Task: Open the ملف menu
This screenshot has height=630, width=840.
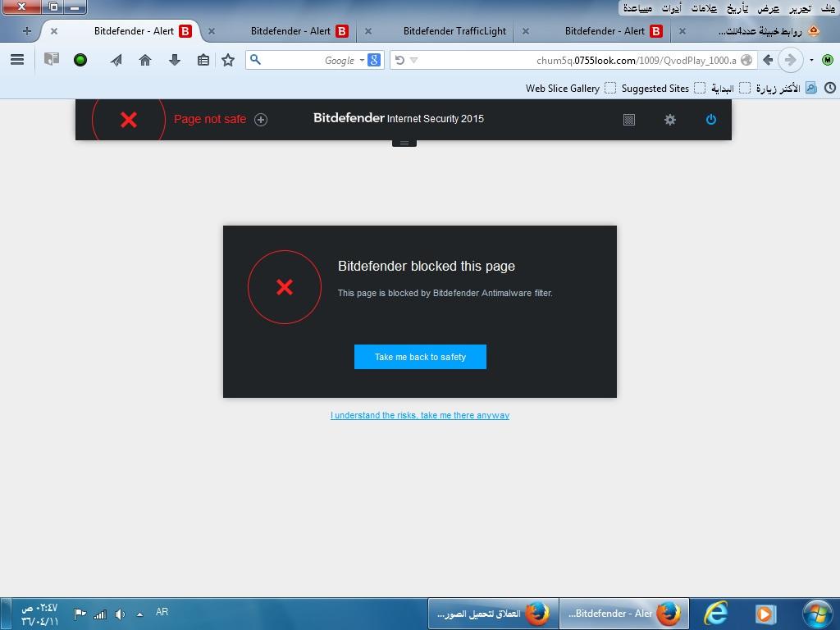Action: tap(828, 8)
